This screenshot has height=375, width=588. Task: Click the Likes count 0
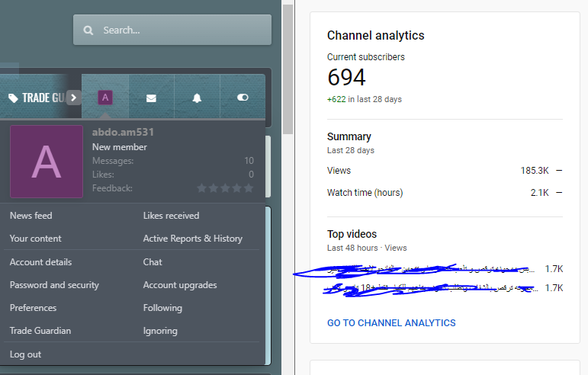251,175
